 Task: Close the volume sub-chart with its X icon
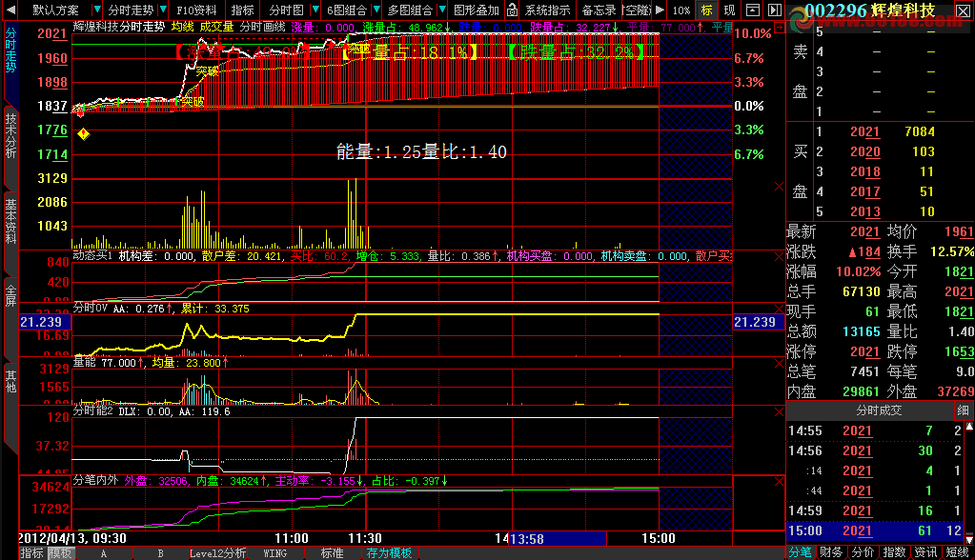point(779,187)
